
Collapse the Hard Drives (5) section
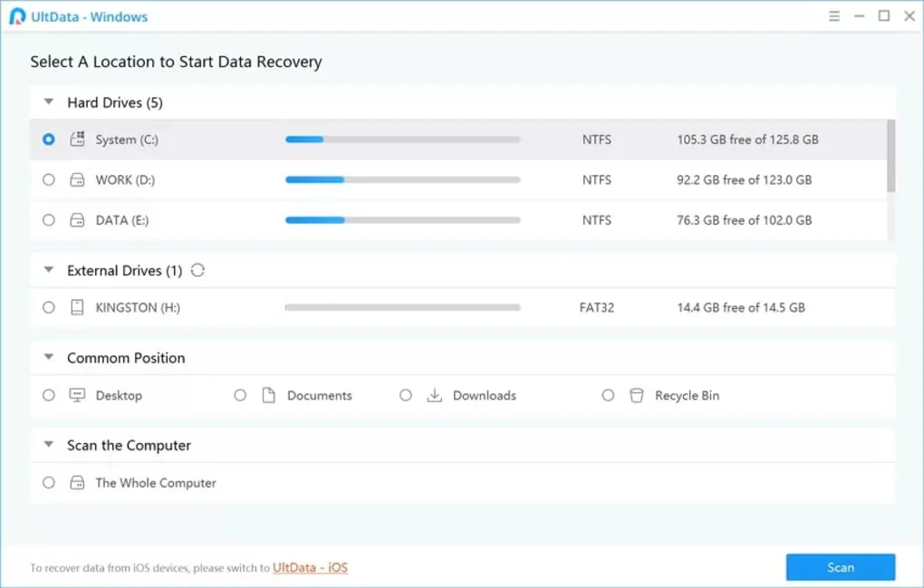point(49,102)
